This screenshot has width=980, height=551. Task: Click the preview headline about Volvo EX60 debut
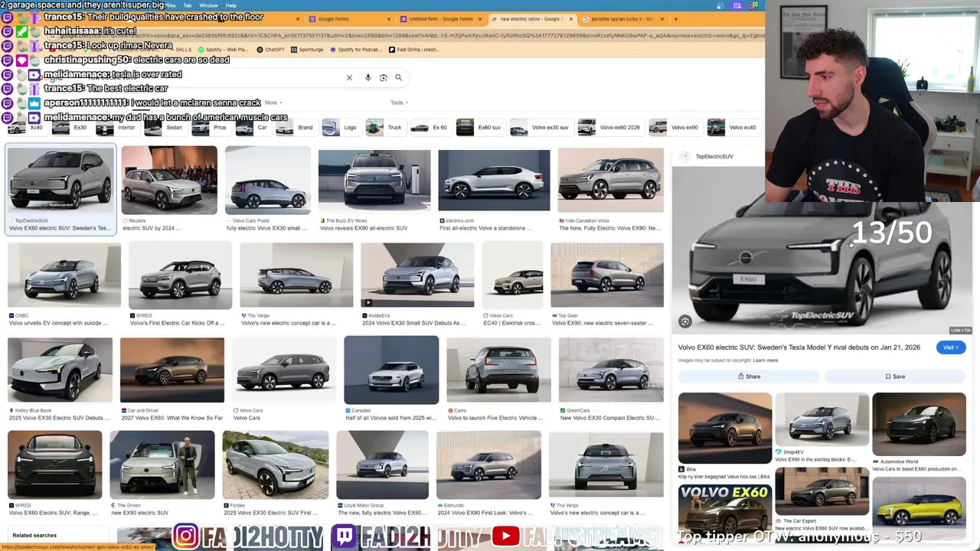799,347
